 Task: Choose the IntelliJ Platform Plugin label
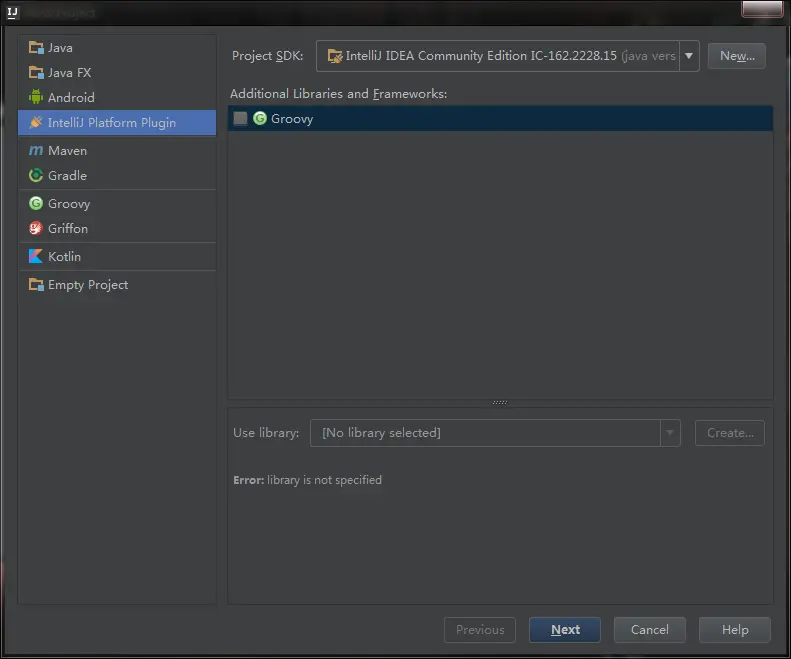[x=112, y=123]
